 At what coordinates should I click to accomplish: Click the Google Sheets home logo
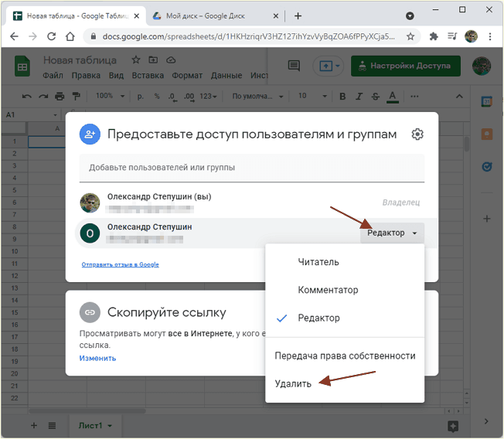(22, 66)
